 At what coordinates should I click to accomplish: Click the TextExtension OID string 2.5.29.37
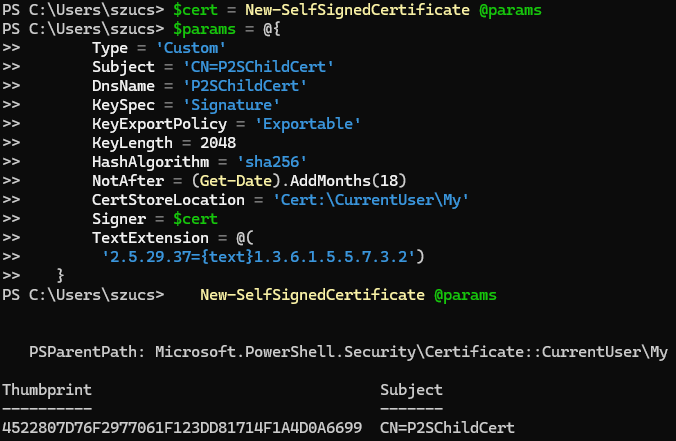click(263, 257)
